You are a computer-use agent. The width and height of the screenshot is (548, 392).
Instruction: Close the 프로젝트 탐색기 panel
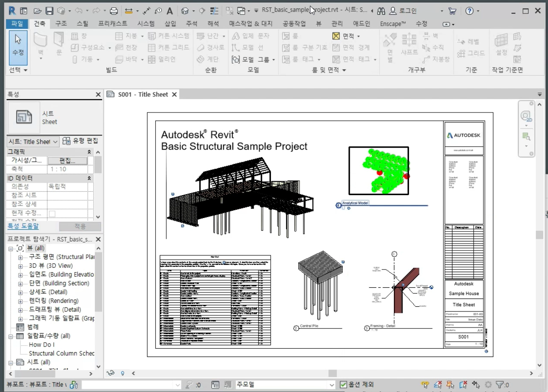click(98, 239)
